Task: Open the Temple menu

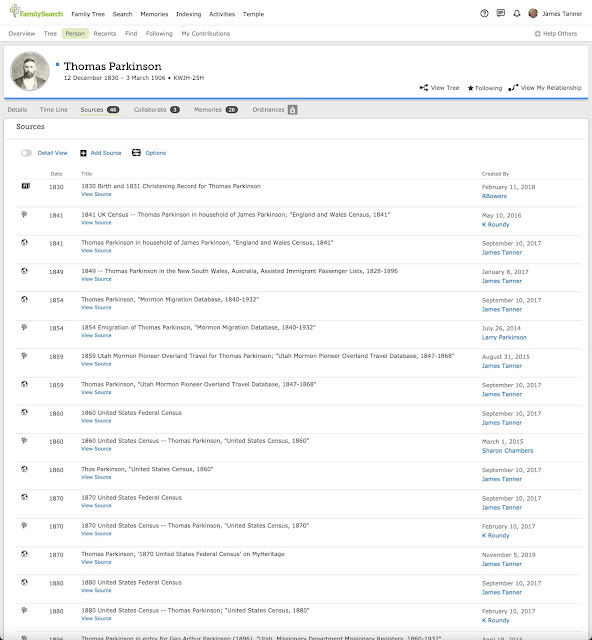Action: click(x=254, y=14)
